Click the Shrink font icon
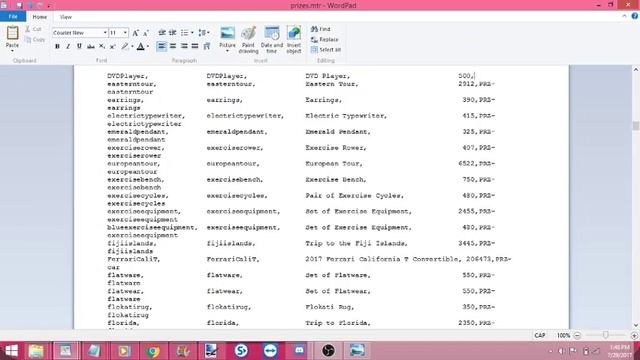Viewport: 640px width, 360px height. tap(146, 33)
